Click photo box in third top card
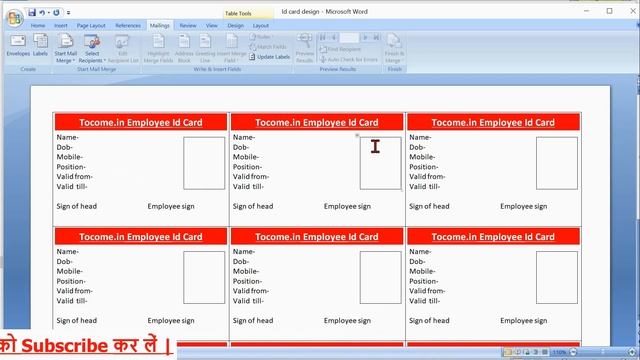 coord(557,163)
